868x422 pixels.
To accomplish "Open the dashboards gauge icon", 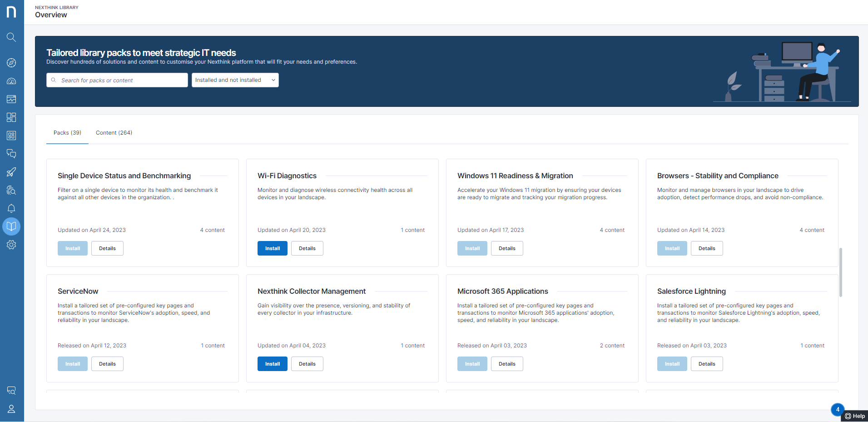I will [11, 81].
